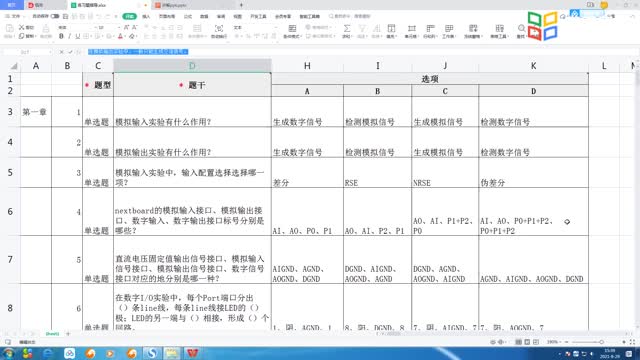Switch to the Insert ribbon tab
This screenshot has height=360, width=640.
(146, 16)
